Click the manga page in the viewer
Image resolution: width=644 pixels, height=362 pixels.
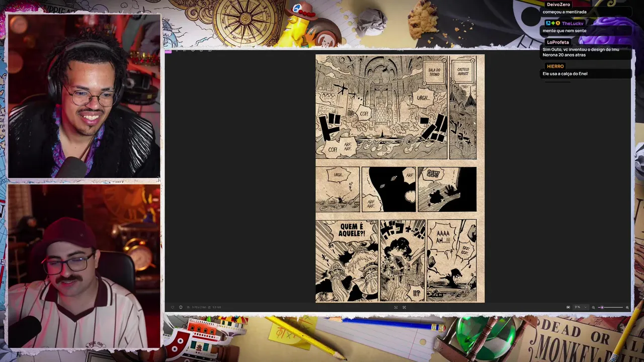click(x=400, y=178)
